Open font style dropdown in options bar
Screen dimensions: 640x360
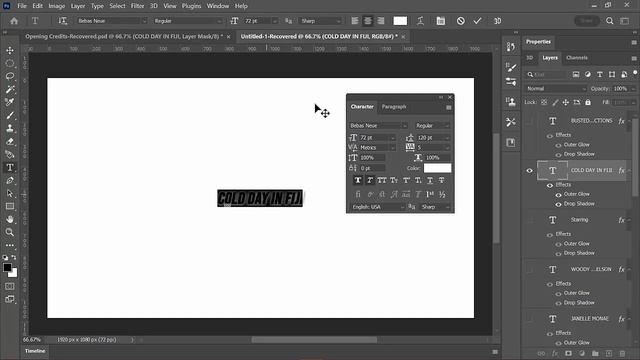[x=219, y=21]
